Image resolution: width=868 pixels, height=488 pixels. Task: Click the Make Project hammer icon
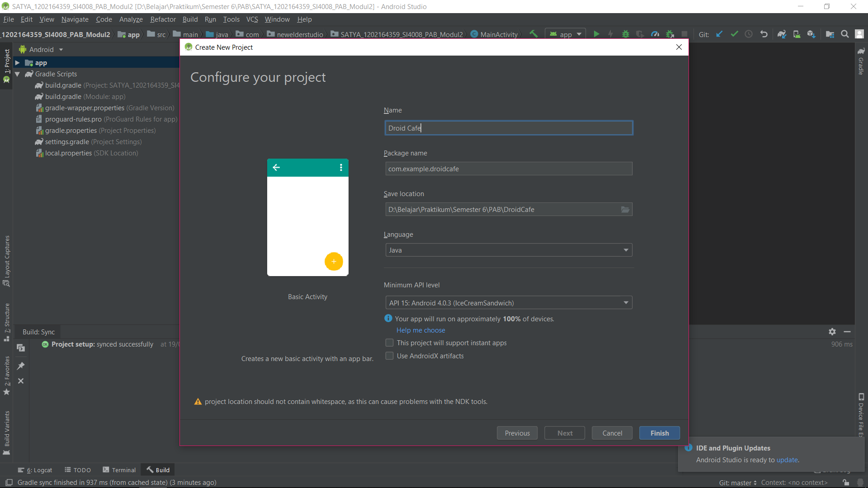coord(533,34)
